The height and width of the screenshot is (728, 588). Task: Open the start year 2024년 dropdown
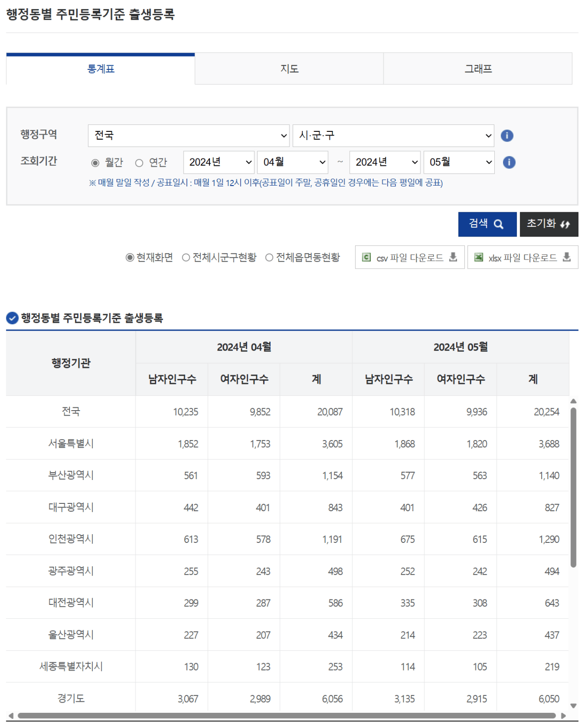coord(219,162)
